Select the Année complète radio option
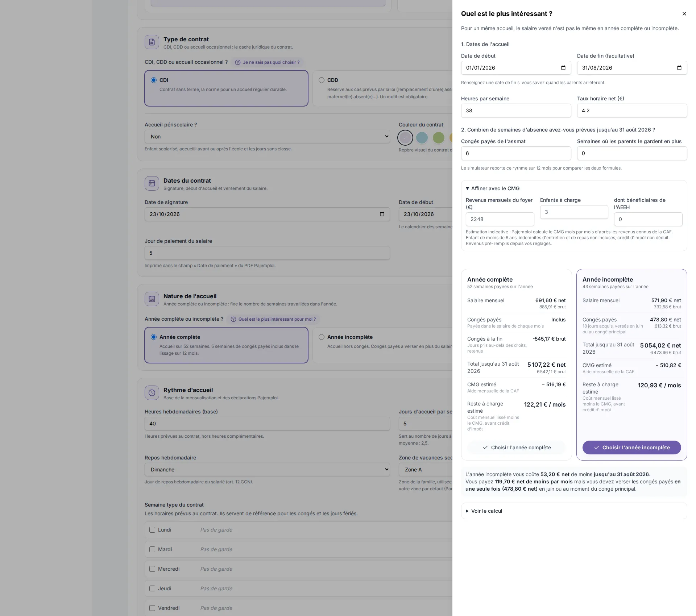Image resolution: width=696 pixels, height=616 pixels. coord(154,337)
